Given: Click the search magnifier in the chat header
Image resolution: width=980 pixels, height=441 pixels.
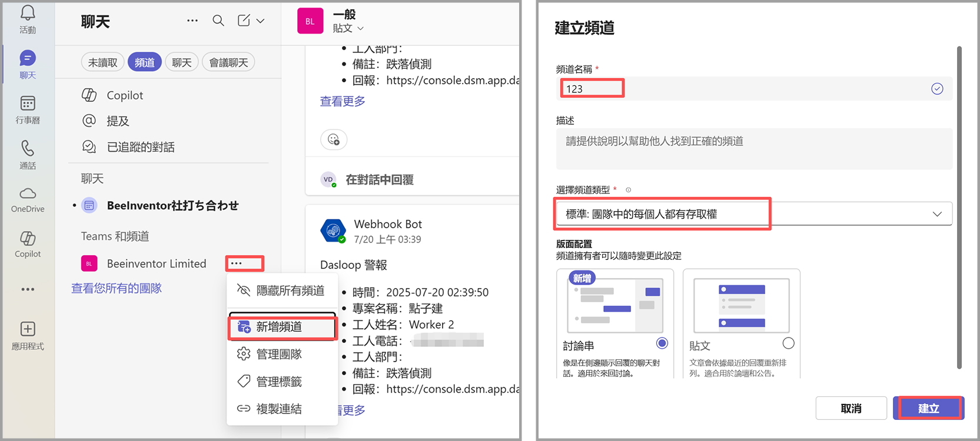Looking at the screenshot, I should click(218, 21).
